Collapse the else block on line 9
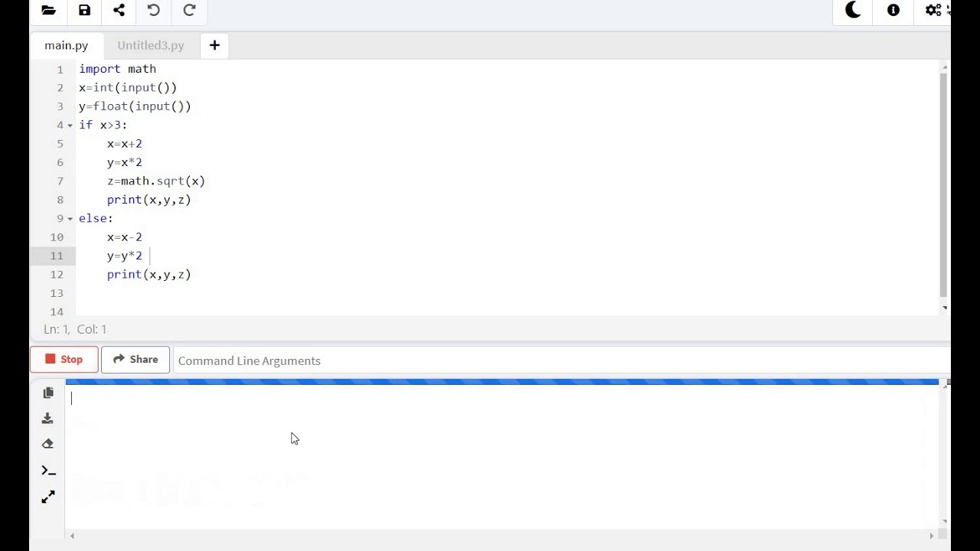This screenshot has width=980, height=551. tap(70, 219)
